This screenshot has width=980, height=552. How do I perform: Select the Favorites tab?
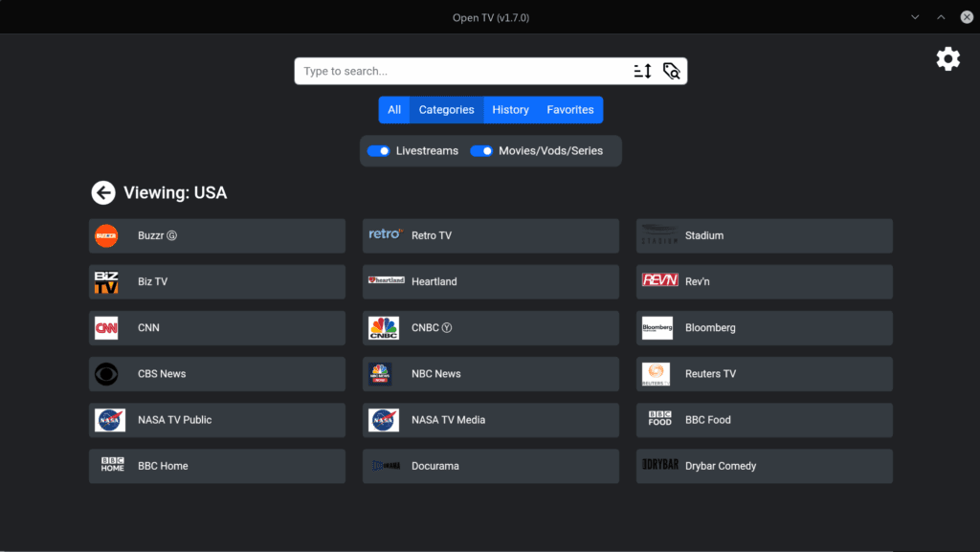tap(570, 110)
